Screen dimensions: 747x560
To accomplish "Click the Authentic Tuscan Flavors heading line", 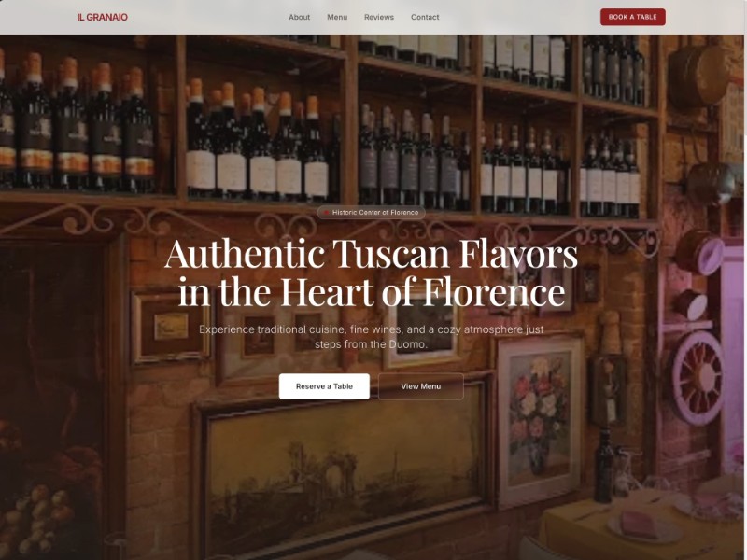I will (x=371, y=254).
